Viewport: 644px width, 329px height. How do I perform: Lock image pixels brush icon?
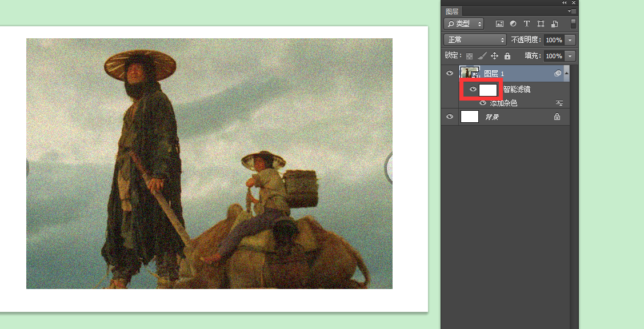[482, 55]
